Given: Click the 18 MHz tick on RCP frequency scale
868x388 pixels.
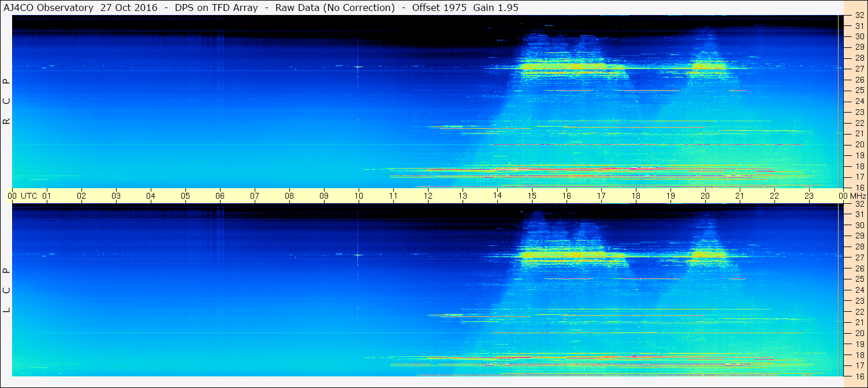Looking at the screenshot, I should pos(859,166).
